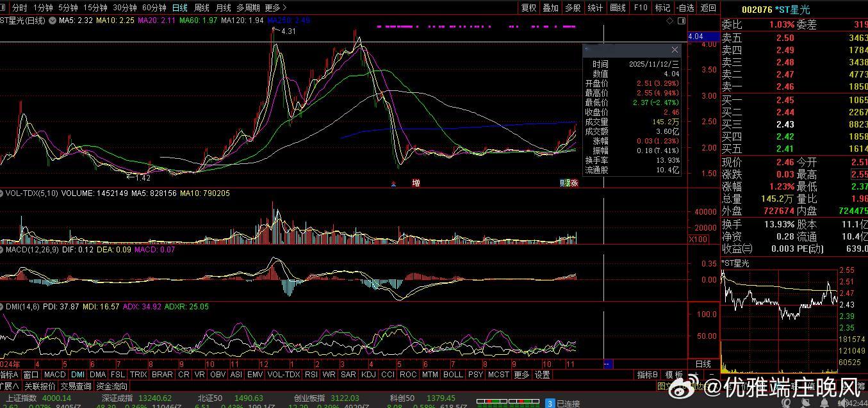Select TRIX indicator tab

138,375
